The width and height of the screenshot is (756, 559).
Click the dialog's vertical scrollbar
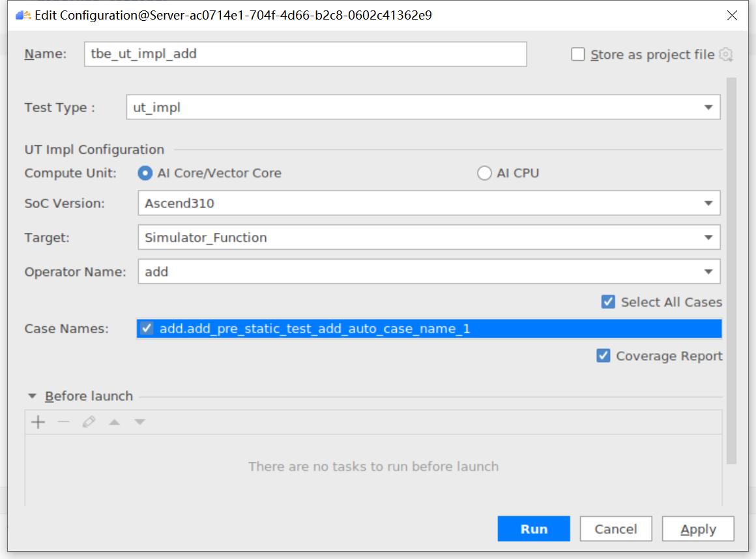click(x=731, y=270)
